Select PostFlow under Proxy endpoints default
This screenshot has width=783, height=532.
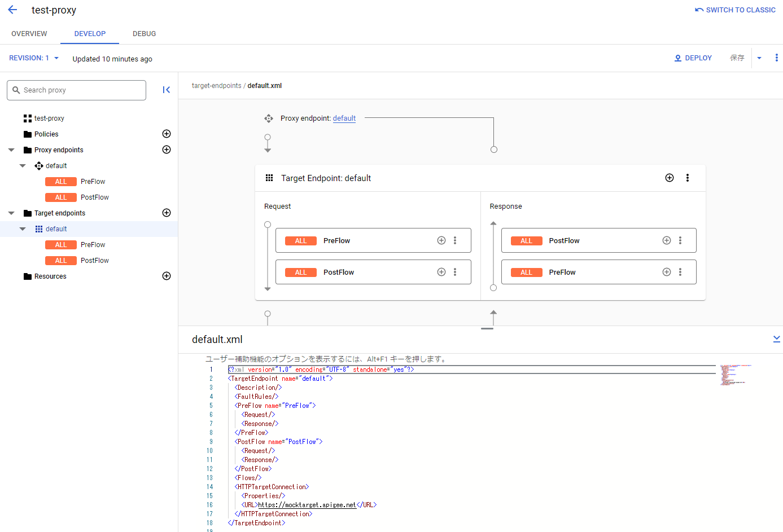click(94, 197)
